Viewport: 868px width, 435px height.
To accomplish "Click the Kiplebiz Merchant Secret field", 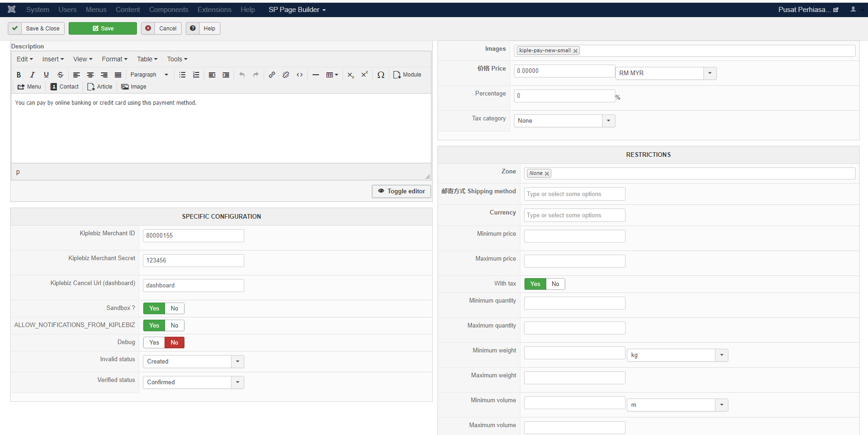I will pos(194,261).
